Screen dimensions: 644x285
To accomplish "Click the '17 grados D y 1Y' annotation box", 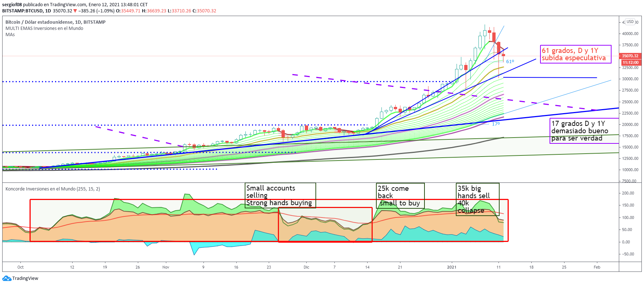I will [585, 131].
